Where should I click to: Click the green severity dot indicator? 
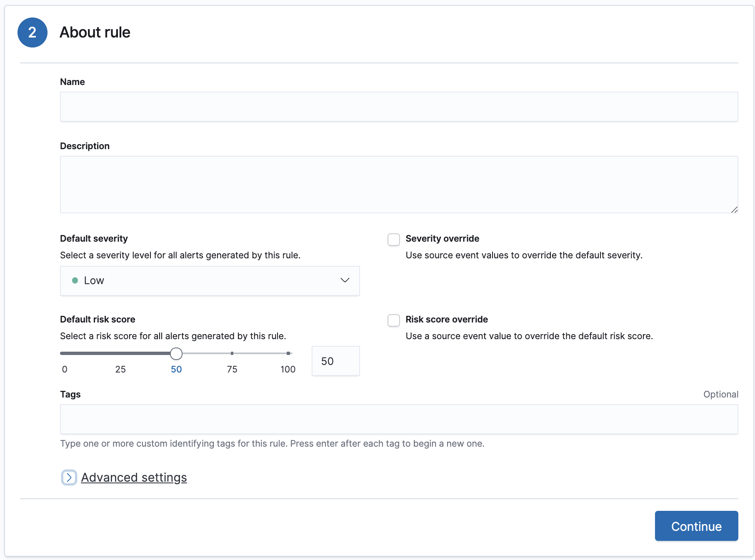click(x=75, y=280)
